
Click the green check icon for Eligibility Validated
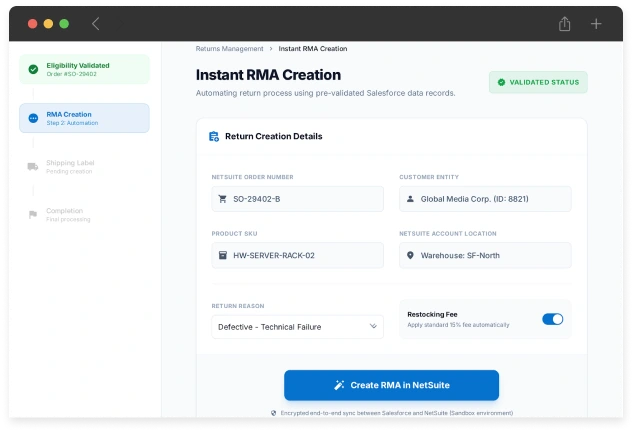[33, 69]
